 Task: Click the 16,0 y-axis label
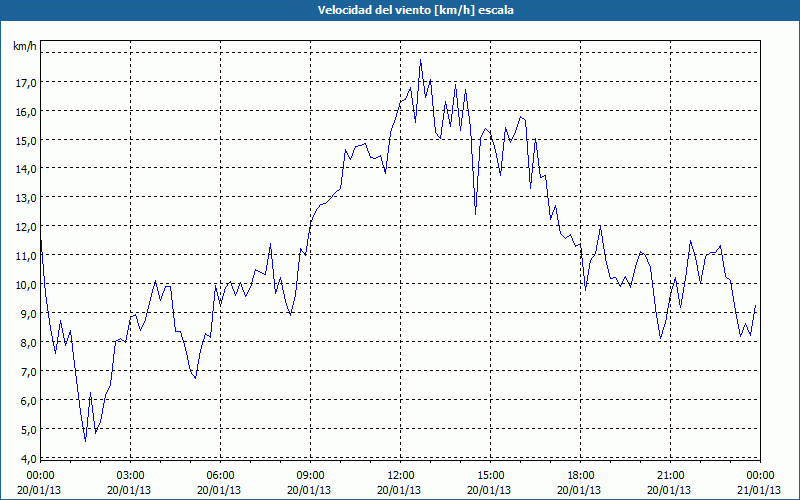pyautogui.click(x=26, y=112)
